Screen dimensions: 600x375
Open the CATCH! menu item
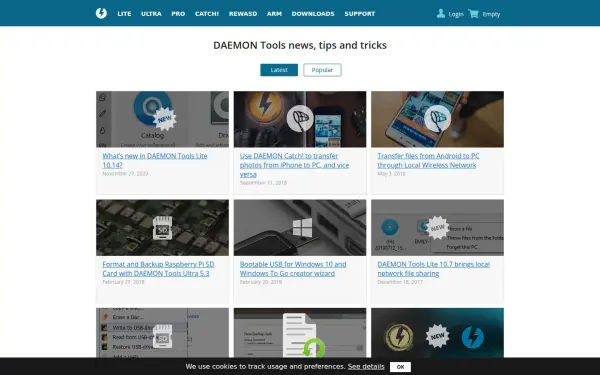pyautogui.click(x=207, y=14)
